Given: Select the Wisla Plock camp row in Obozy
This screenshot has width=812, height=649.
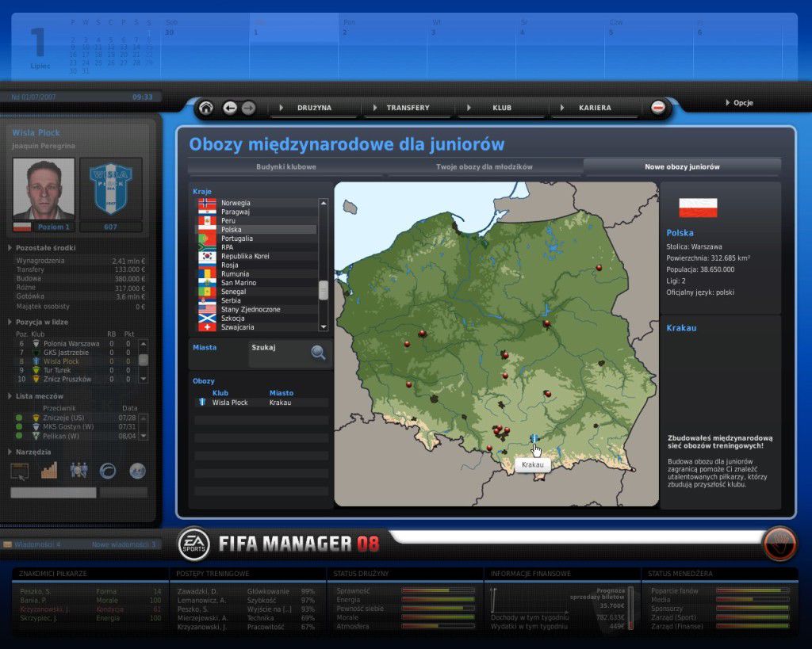Looking at the screenshot, I should tap(262, 403).
